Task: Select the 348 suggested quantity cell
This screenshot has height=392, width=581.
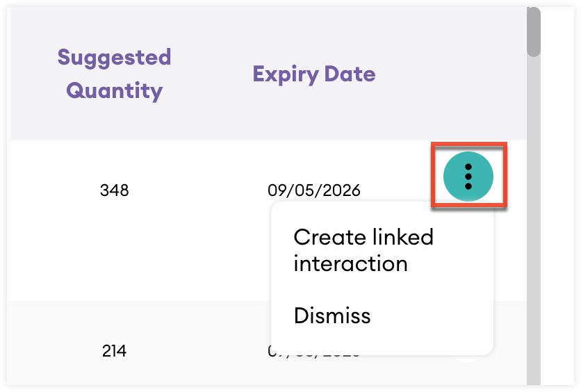Action: click(x=114, y=190)
